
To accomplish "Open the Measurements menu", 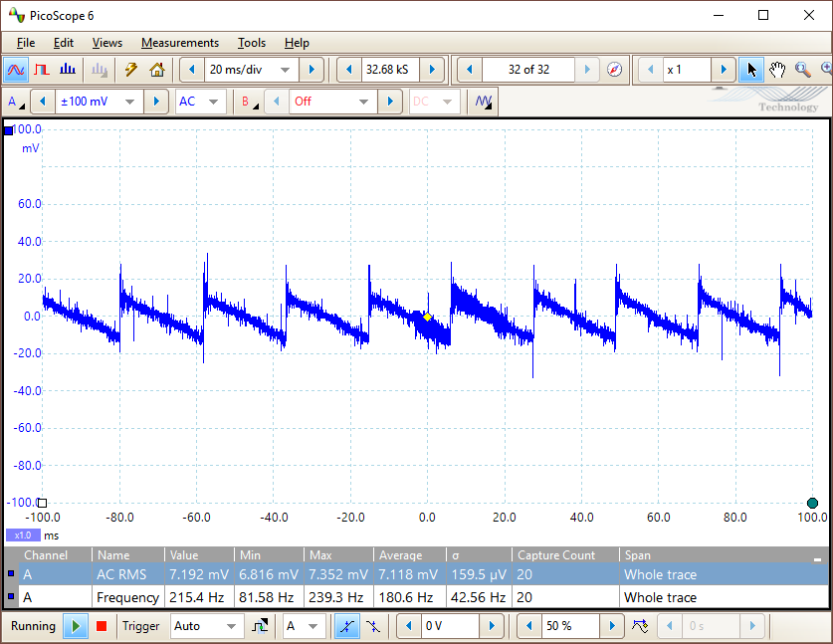I will click(x=180, y=43).
